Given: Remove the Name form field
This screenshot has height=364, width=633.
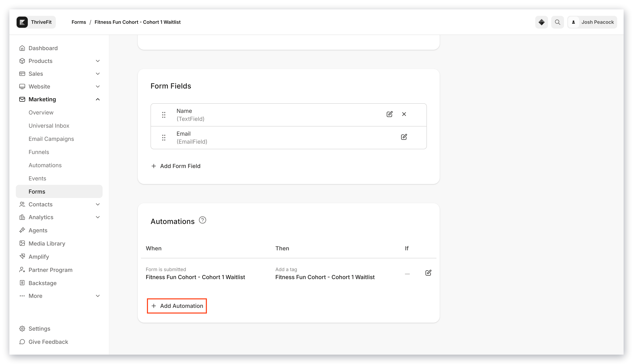Looking at the screenshot, I should click(404, 114).
